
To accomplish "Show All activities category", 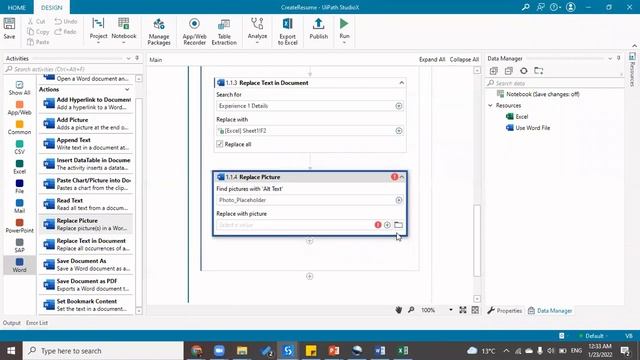I will [x=19, y=88].
